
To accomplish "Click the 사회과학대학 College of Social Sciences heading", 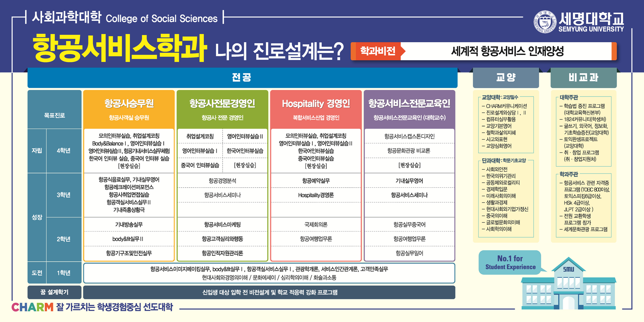I will (125, 17).
